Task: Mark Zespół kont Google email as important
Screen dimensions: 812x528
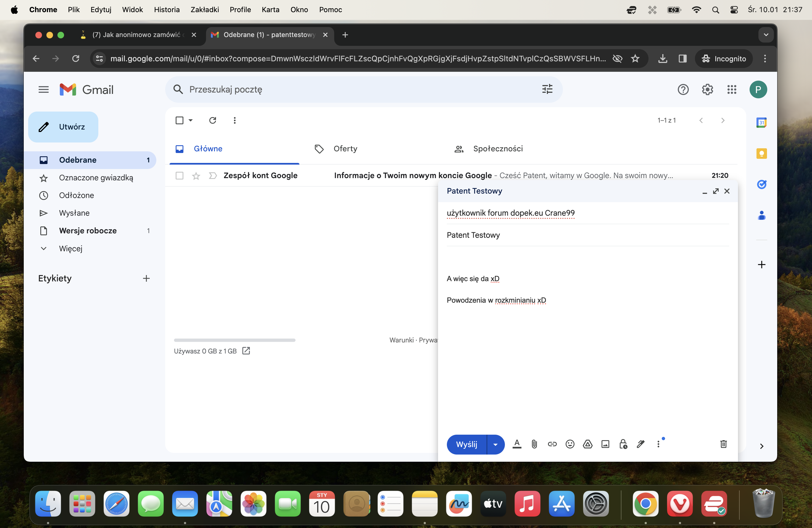Action: coord(213,176)
